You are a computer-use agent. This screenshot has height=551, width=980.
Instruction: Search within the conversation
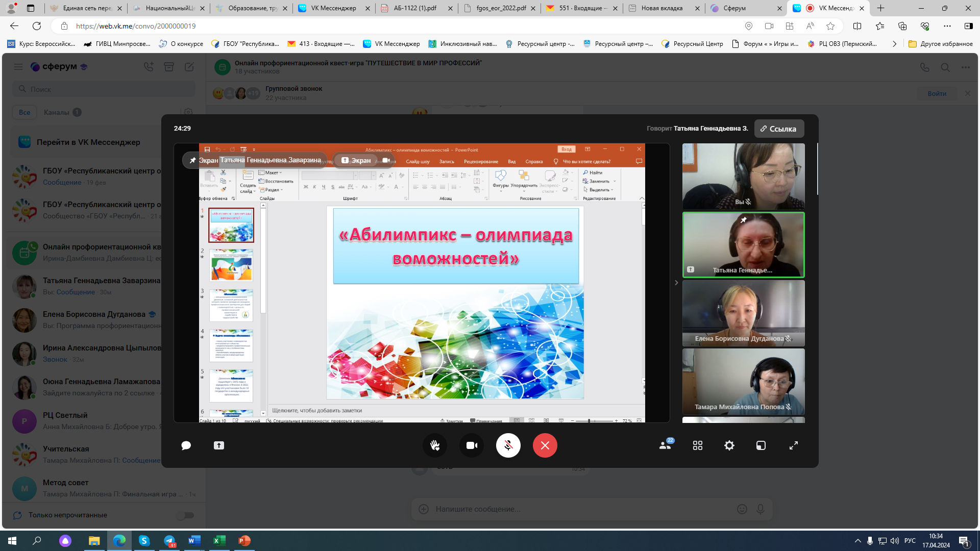(x=945, y=67)
